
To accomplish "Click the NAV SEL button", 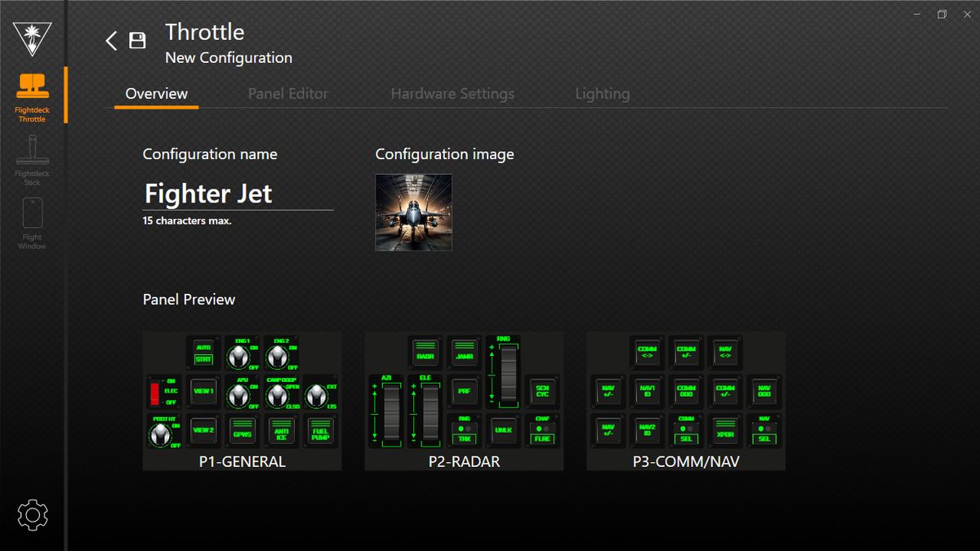I will coord(764,430).
